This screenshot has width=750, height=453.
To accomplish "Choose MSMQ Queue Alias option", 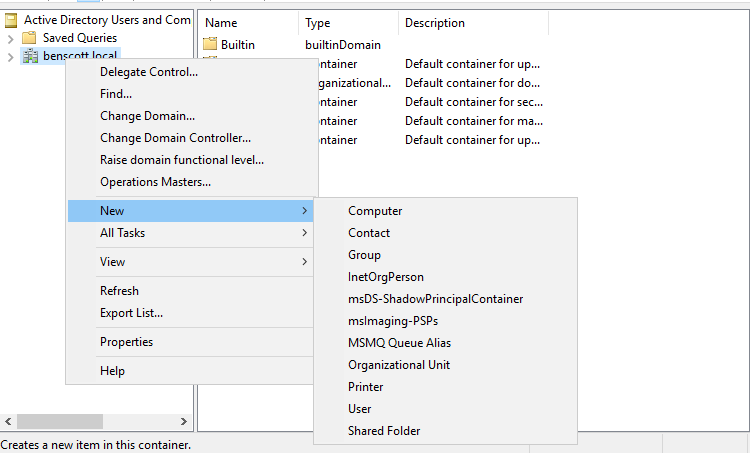I will (x=445, y=343).
